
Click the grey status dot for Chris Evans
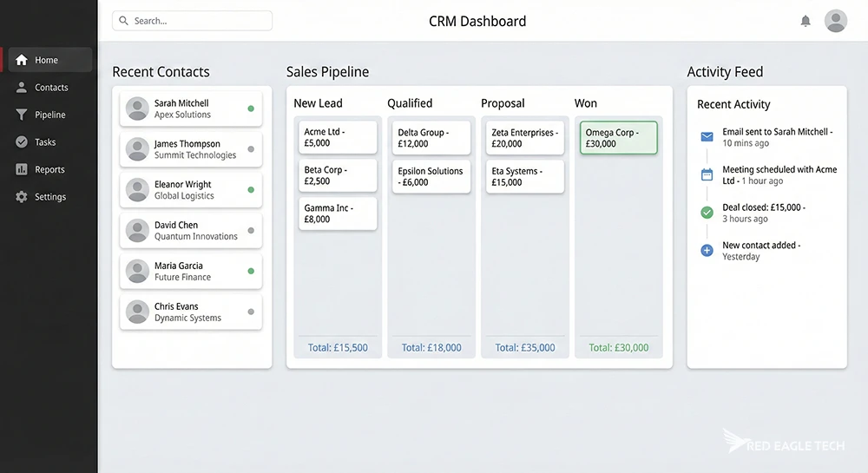[x=251, y=312]
